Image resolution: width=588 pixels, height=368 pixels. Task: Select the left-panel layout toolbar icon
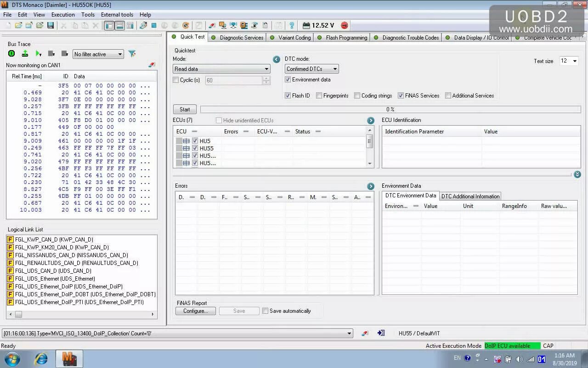tap(109, 25)
